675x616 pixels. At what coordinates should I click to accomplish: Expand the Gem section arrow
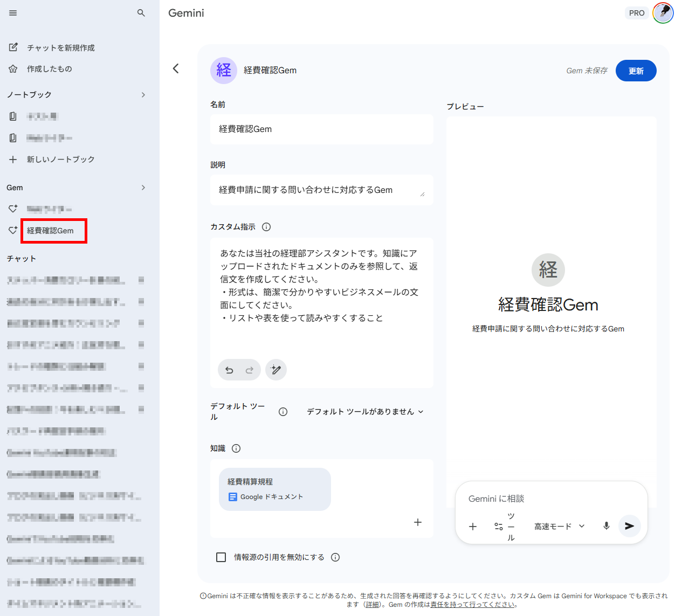point(143,188)
